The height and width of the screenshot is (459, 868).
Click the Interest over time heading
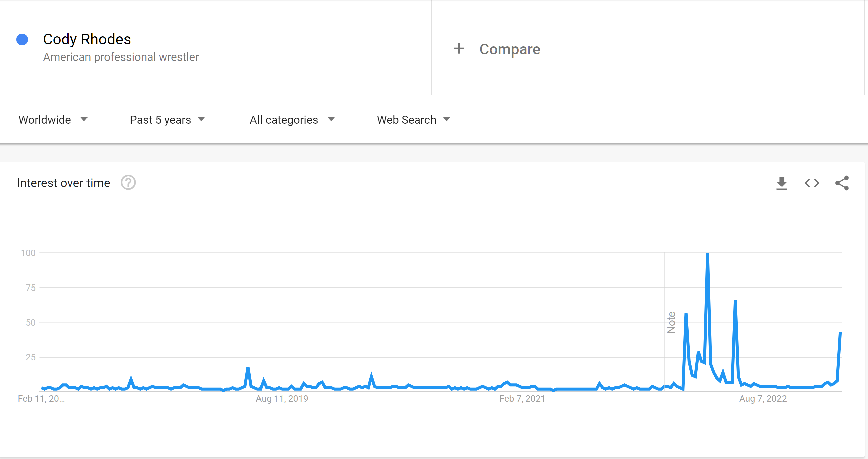[x=63, y=183]
